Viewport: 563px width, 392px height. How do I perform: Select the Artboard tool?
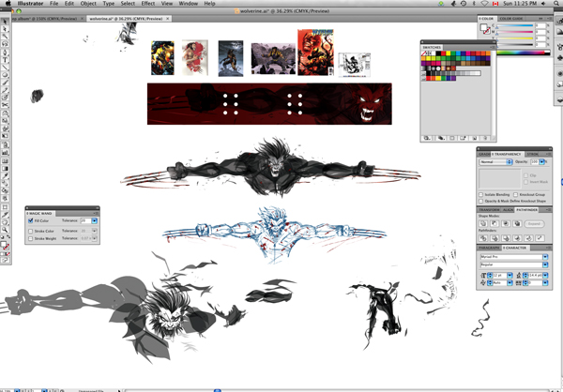(5, 207)
